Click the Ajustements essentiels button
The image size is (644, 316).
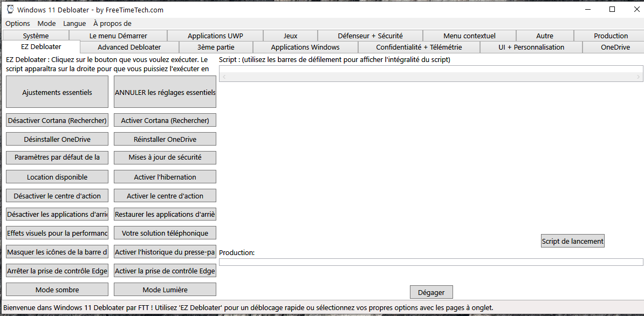tap(57, 92)
